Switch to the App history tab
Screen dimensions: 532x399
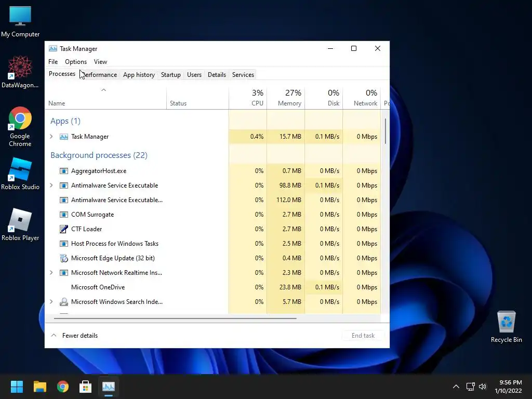[139, 75]
